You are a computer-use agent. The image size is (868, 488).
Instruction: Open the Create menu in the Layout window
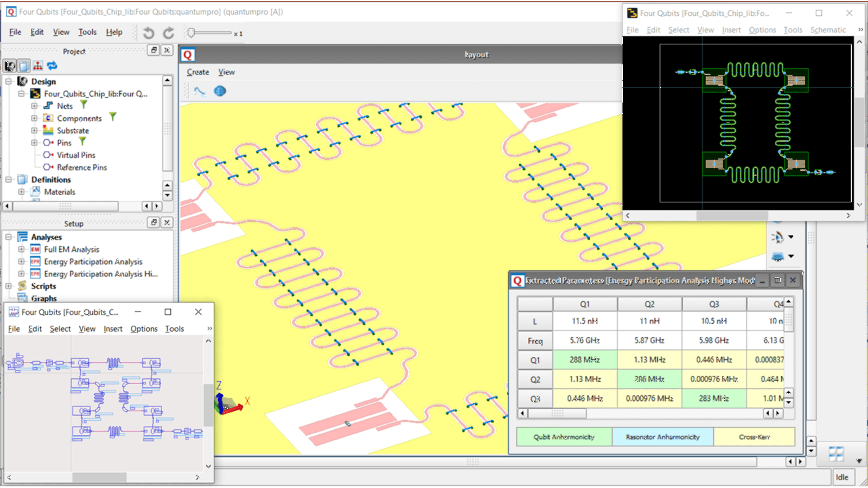pos(197,72)
